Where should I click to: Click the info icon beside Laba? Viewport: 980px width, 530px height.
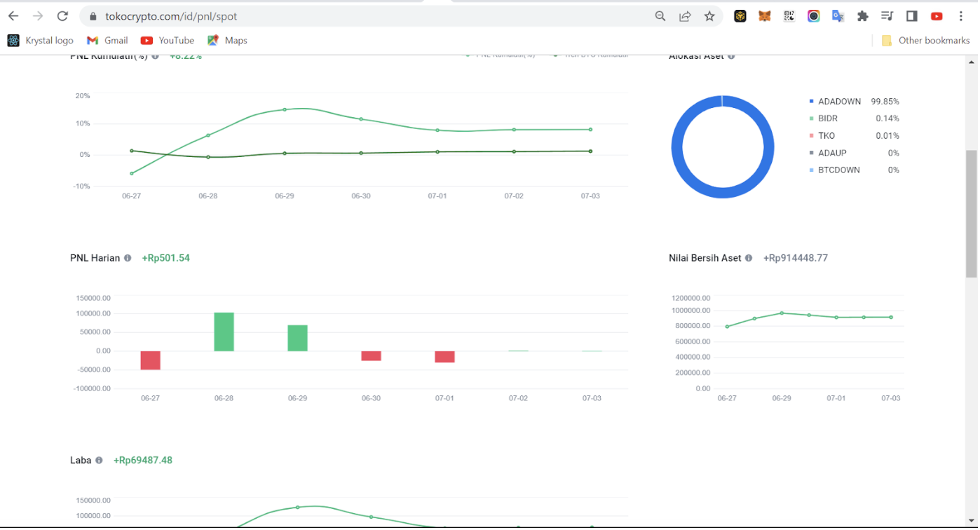click(99, 461)
